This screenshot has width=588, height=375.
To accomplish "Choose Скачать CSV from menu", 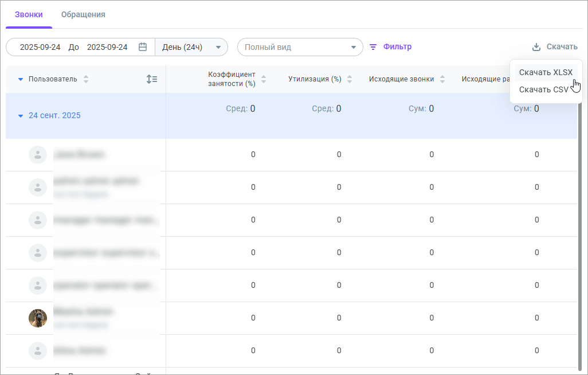I will (x=543, y=89).
